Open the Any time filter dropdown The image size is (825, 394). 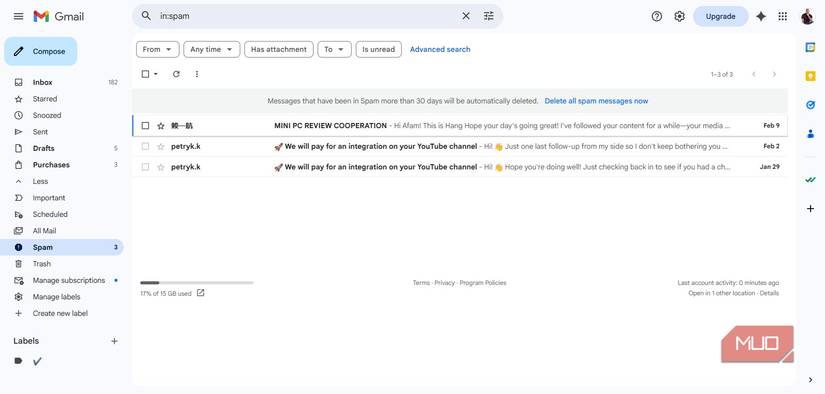click(212, 49)
